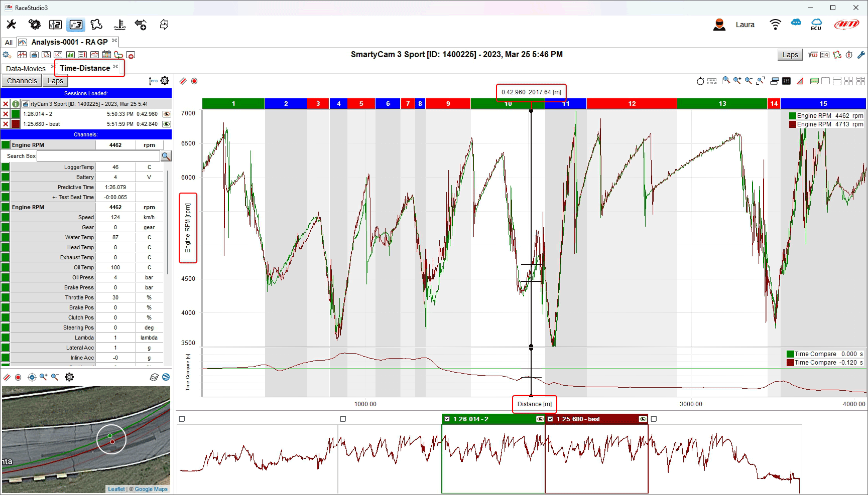Add an XY scatter plot layout
Screen dimensions: 868x495
58,55
